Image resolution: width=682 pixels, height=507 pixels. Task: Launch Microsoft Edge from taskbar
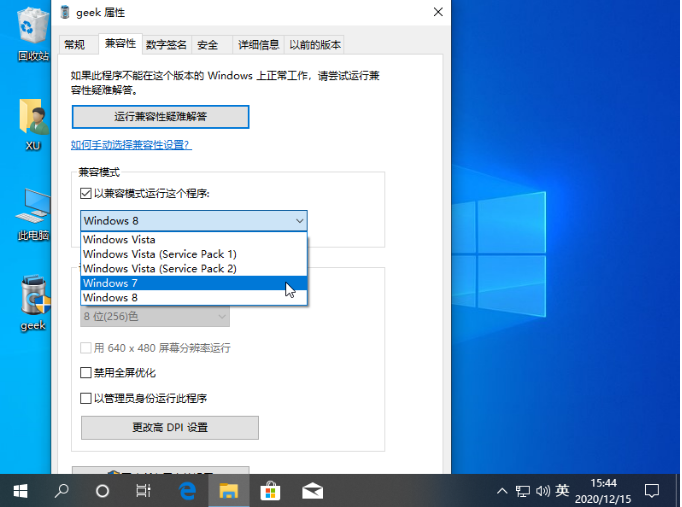(x=187, y=491)
